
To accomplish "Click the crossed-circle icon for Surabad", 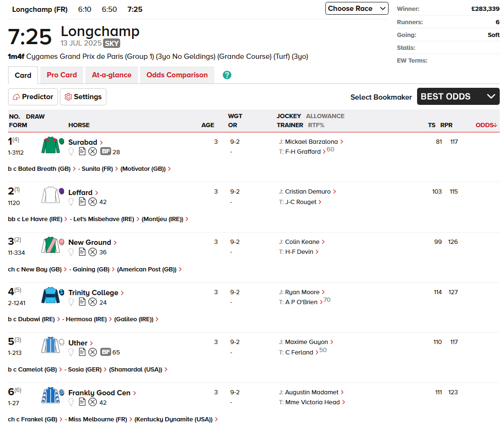I will tap(93, 151).
